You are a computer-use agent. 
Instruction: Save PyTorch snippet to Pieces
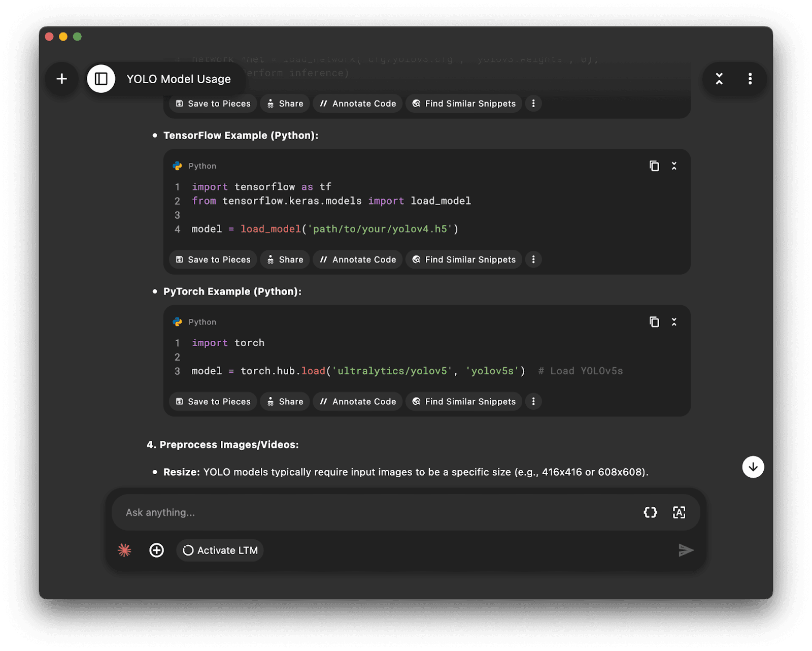click(213, 402)
